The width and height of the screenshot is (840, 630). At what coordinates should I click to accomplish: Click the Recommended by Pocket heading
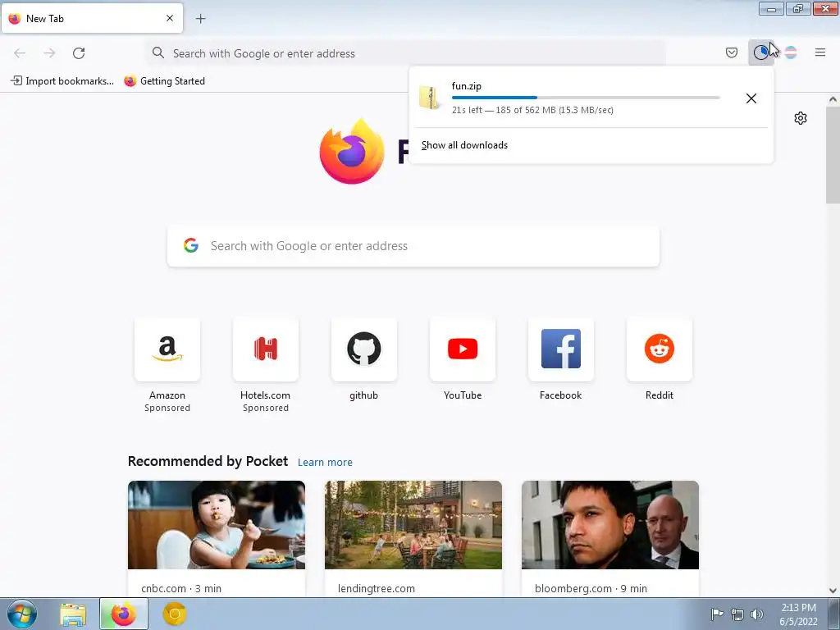tap(208, 461)
